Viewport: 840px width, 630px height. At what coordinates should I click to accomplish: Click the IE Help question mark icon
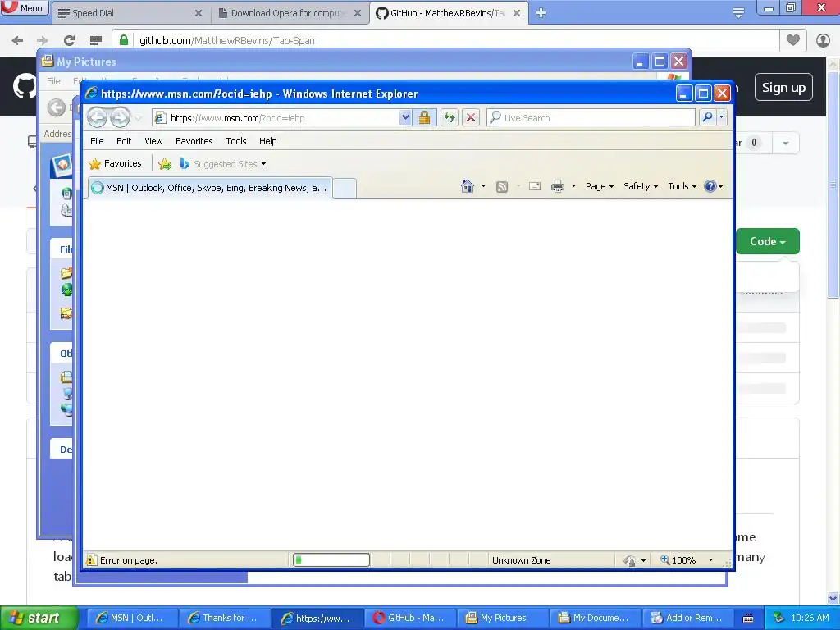coord(710,186)
